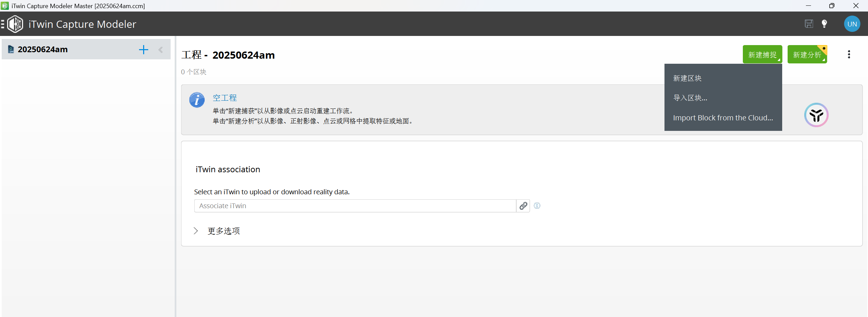
Task: Select 新建区块 from the menu
Action: click(x=723, y=78)
